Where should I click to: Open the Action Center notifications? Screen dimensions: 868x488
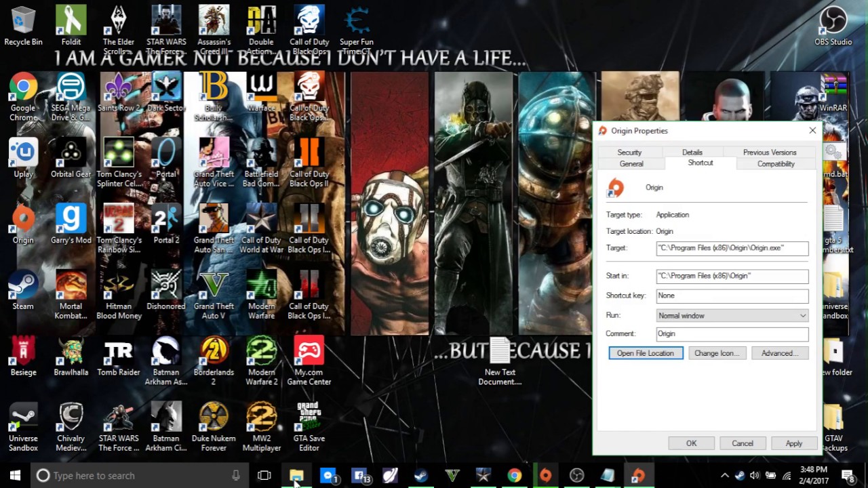848,476
